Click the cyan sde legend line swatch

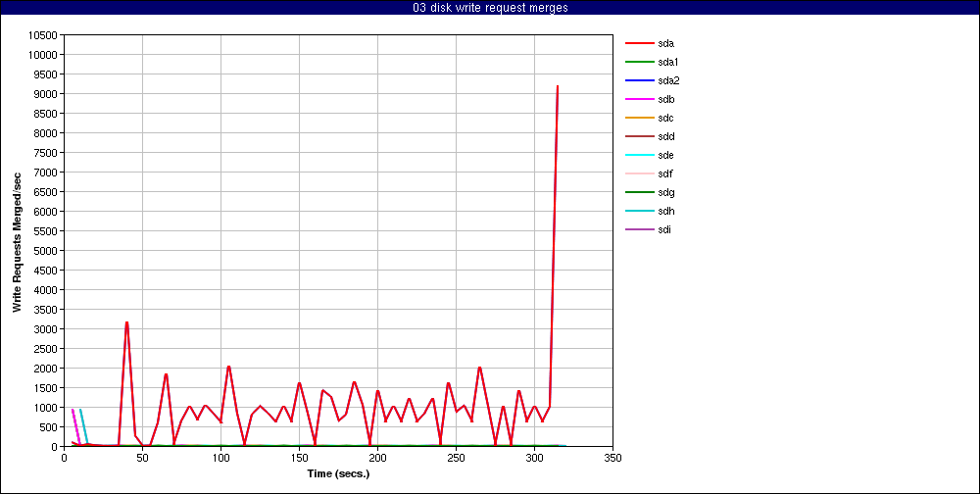(639, 155)
